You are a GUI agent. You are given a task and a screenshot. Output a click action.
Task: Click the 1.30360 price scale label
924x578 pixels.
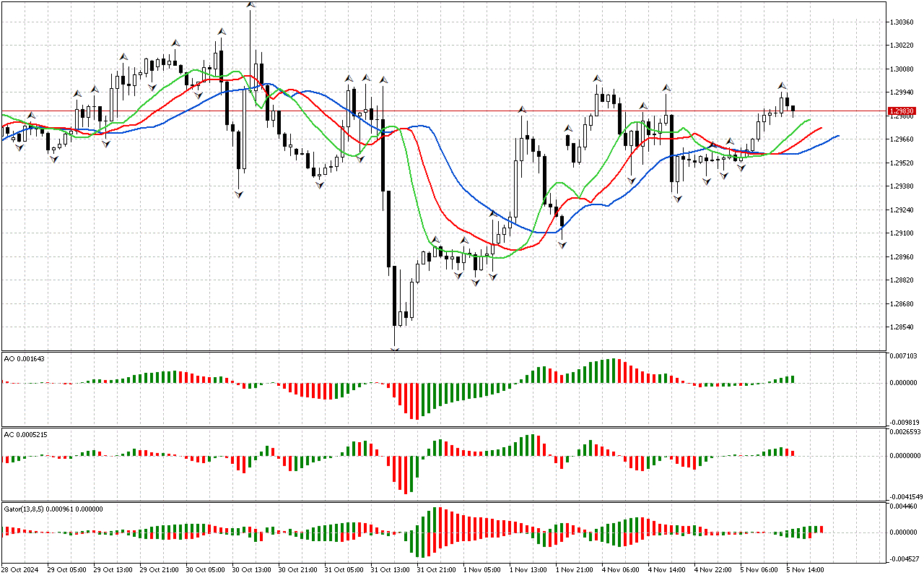click(x=902, y=22)
